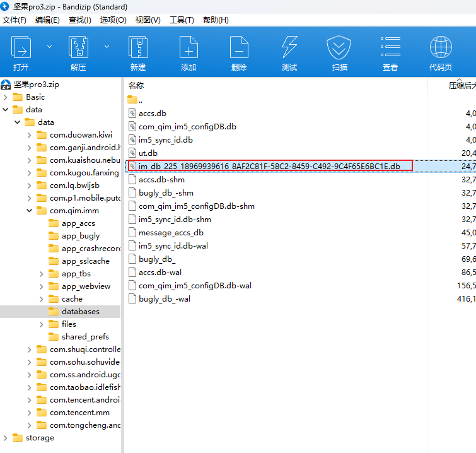
Task: Expand the app_webview folder chevron
Action: tap(41, 286)
